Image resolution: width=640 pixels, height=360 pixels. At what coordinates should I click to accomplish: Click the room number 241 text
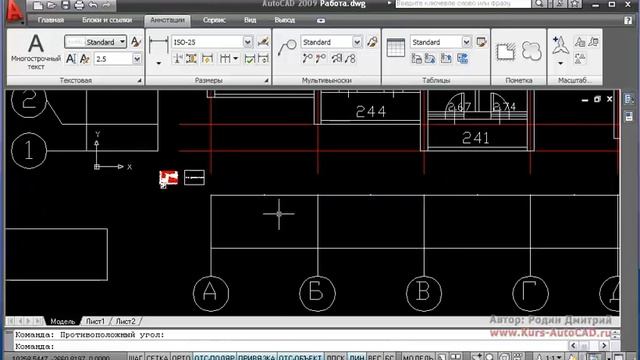[x=476, y=138]
